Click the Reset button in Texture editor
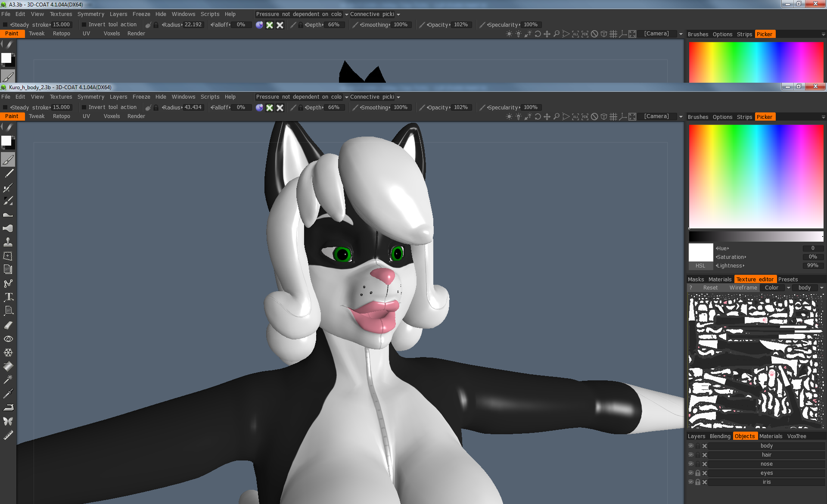Viewport: 827px width, 504px height. (710, 288)
